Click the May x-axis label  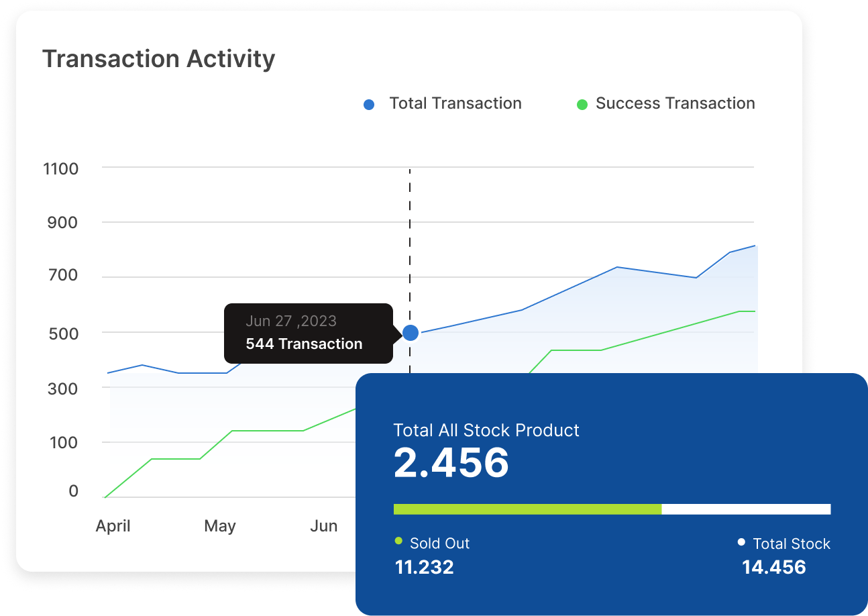[x=220, y=526]
